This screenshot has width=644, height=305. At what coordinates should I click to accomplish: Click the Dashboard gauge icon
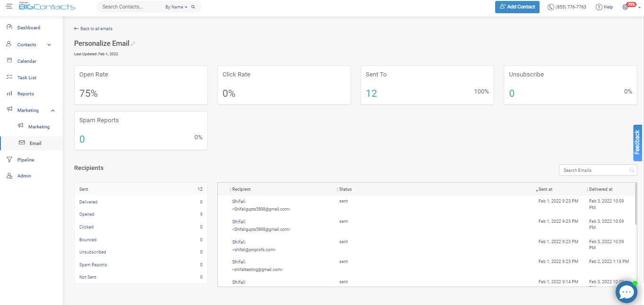(9, 27)
